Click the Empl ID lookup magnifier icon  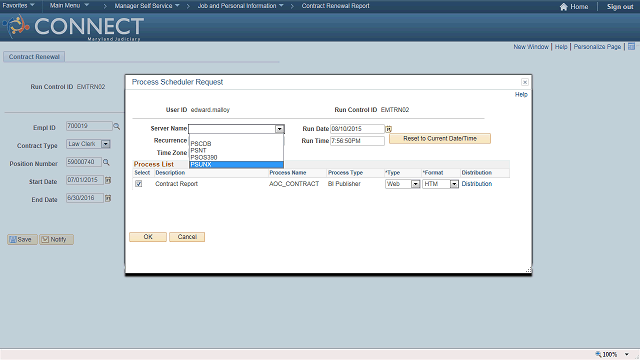(x=116, y=127)
